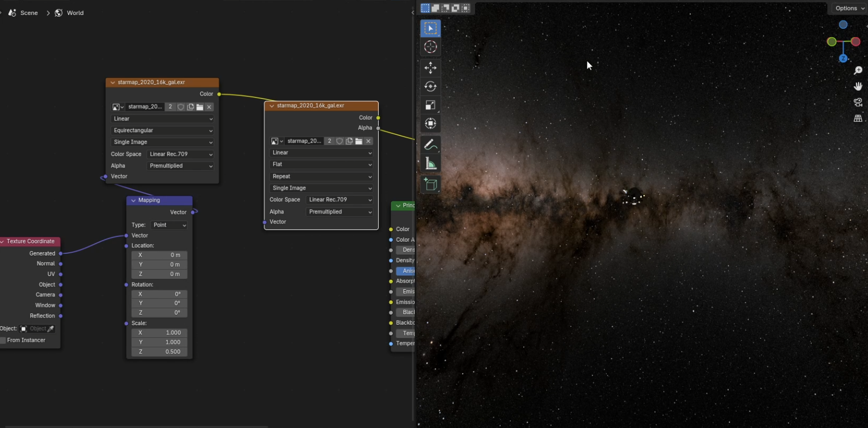
Task: Toggle fake user shield in Flat starmap node
Action: tap(339, 141)
